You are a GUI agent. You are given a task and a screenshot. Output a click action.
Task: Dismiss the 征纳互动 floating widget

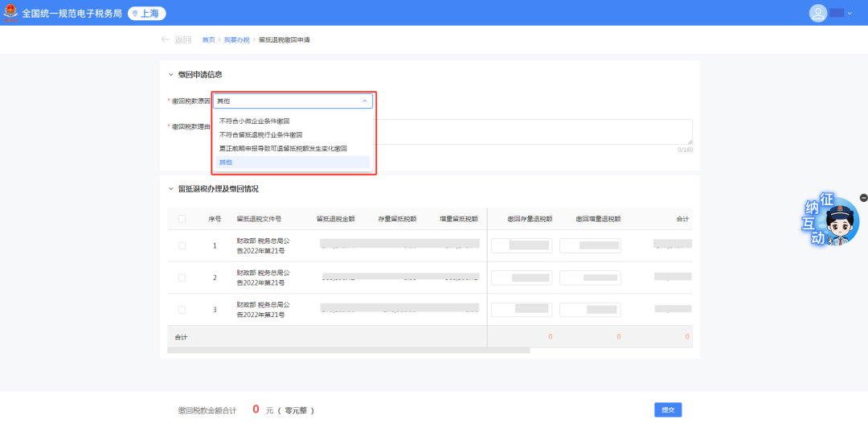pos(863,198)
